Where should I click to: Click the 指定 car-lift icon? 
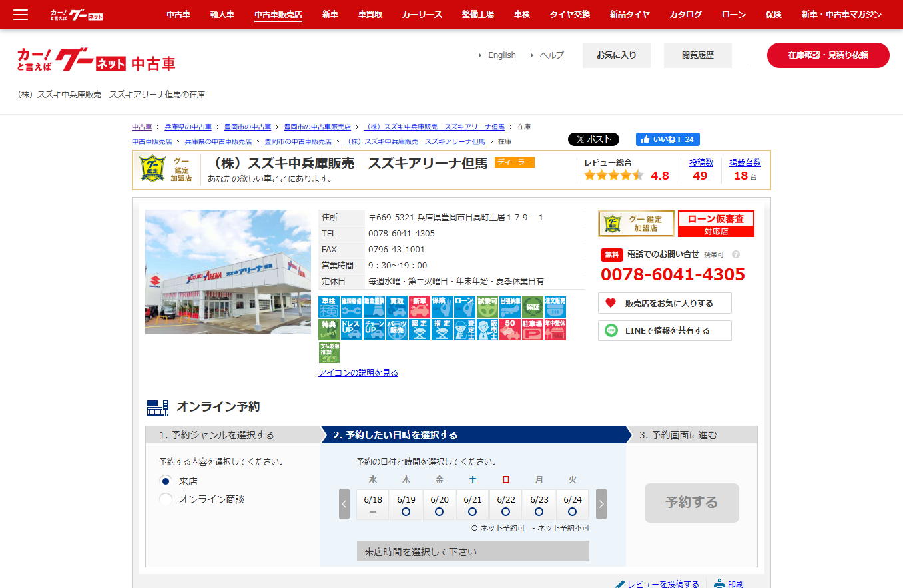tap(442, 330)
